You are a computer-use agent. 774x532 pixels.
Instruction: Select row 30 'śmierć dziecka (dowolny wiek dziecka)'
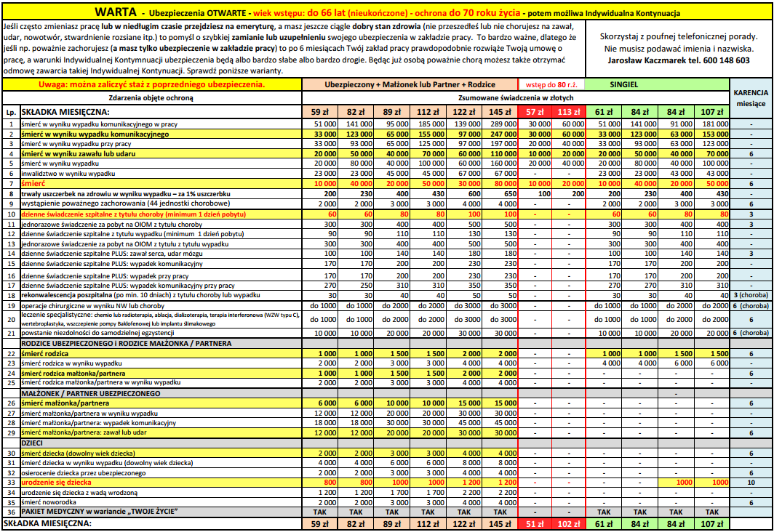point(78,453)
